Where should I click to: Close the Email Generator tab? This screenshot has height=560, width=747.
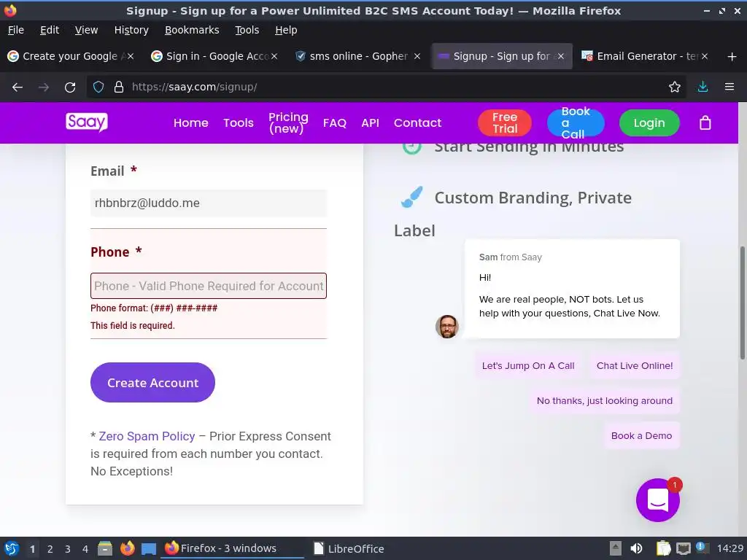click(x=705, y=56)
